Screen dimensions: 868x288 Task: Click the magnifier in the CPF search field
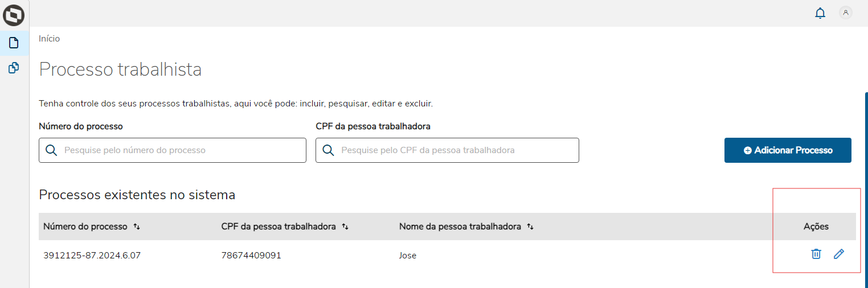pos(328,150)
